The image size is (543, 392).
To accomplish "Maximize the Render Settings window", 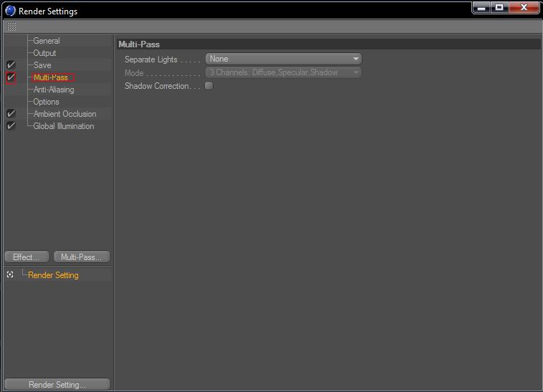I will click(x=499, y=8).
